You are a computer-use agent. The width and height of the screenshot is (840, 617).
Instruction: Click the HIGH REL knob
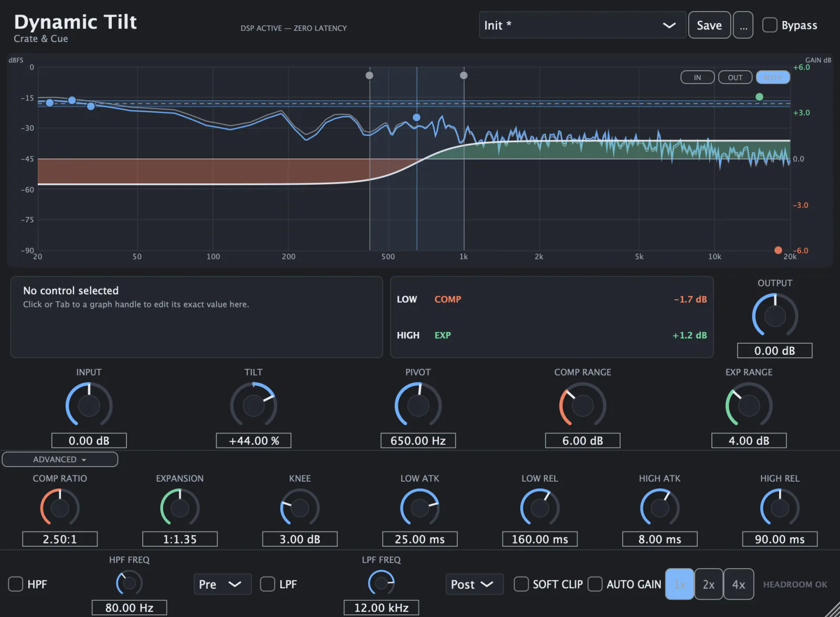point(780,508)
